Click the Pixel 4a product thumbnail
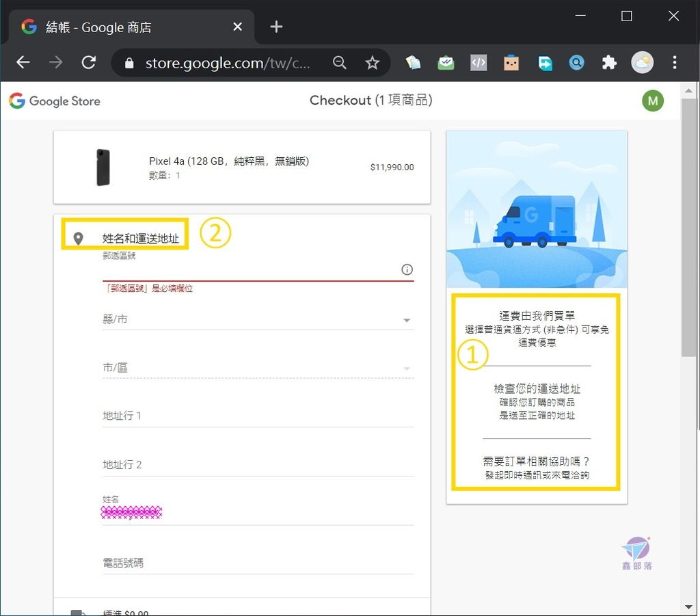This screenshot has width=700, height=616. (103, 168)
